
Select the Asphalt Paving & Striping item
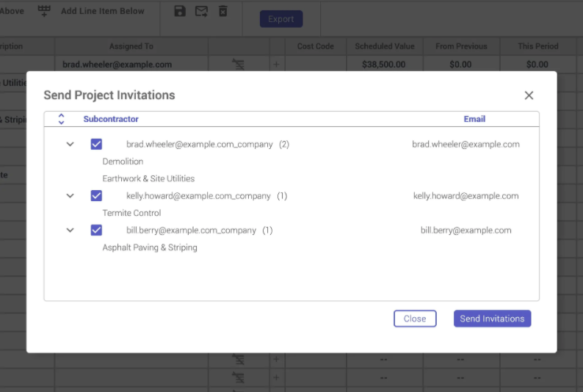(150, 247)
